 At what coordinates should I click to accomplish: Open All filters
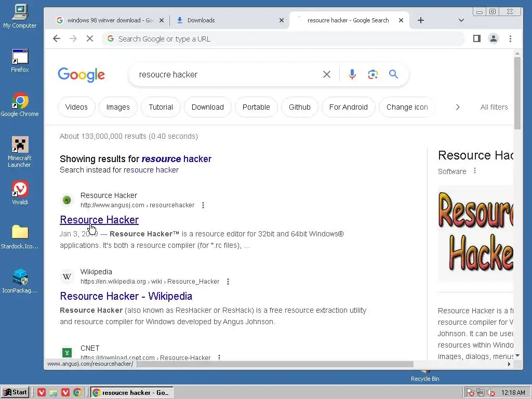[x=494, y=107]
